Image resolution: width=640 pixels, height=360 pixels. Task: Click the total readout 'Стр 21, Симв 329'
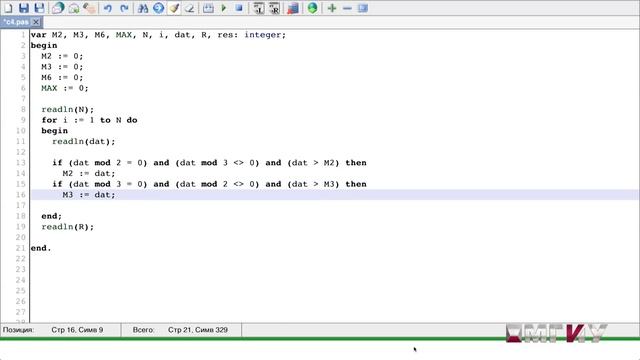click(x=198, y=330)
